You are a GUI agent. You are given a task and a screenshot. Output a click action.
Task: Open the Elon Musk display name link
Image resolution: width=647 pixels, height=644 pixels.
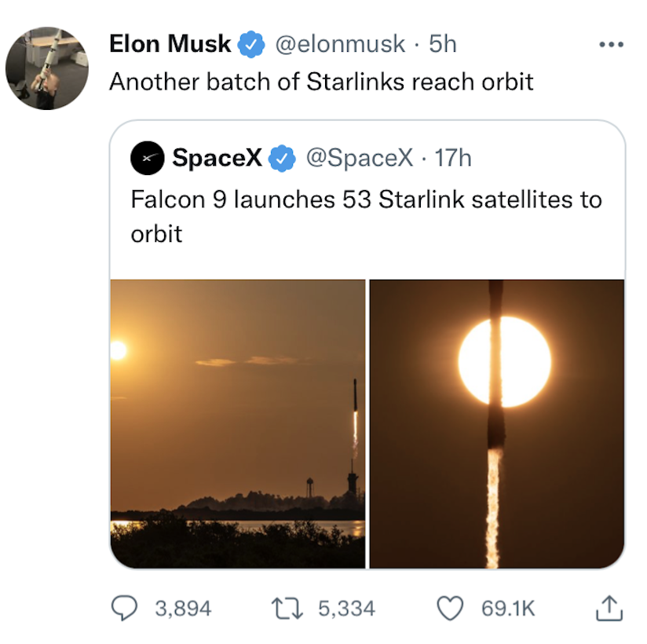click(170, 44)
